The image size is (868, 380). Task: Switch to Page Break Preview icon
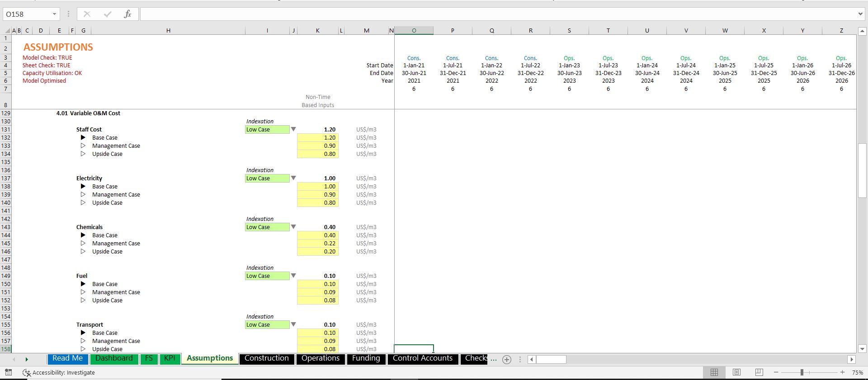759,372
